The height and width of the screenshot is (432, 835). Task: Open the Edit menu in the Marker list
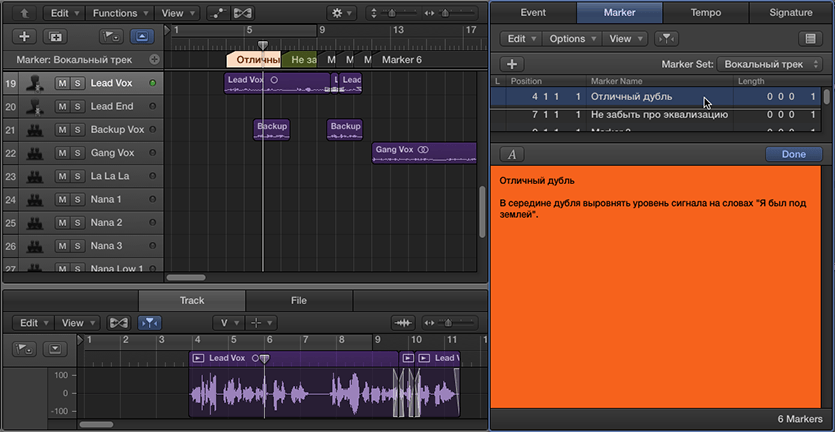click(x=521, y=38)
